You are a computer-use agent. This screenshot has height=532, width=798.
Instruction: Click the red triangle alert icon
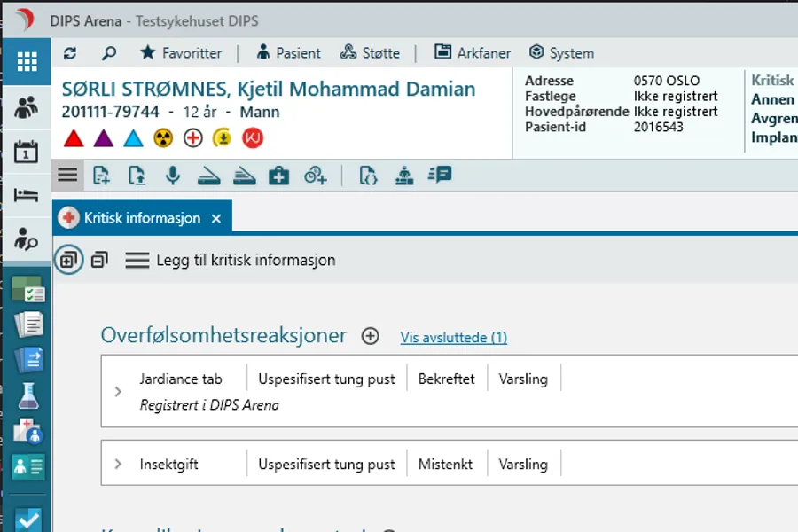74,138
